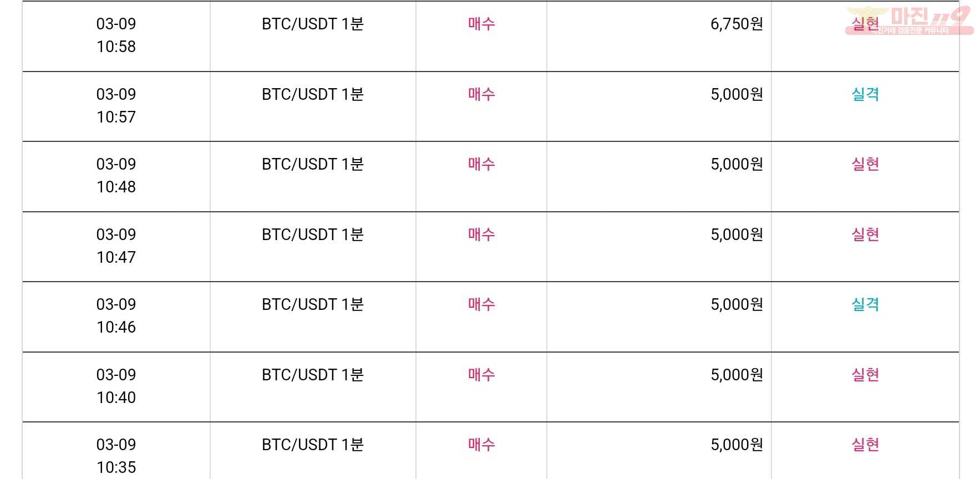The height and width of the screenshot is (479, 980).
Task: Click 5,000원 amount in 10:40 row
Action: 737,375
